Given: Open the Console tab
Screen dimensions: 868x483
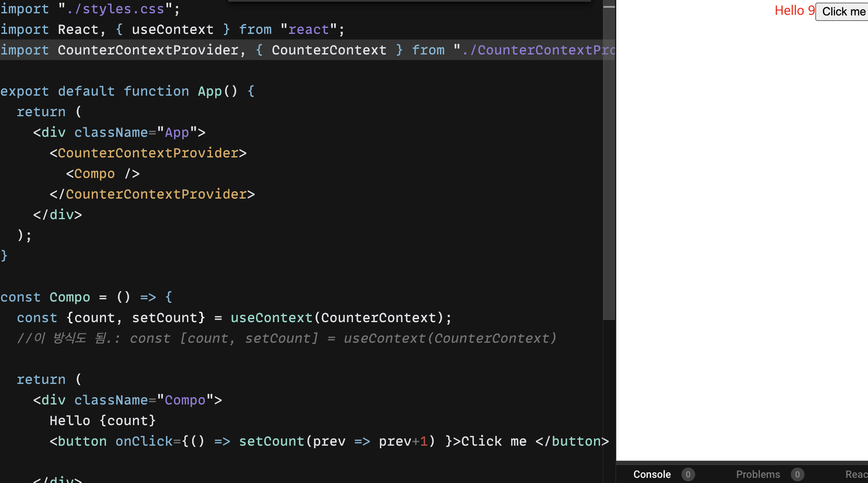Looking at the screenshot, I should click(x=652, y=474).
